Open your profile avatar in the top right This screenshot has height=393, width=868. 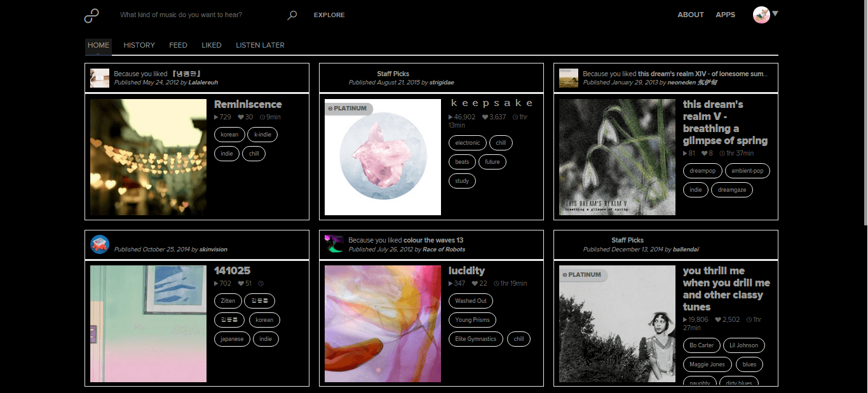tap(761, 15)
